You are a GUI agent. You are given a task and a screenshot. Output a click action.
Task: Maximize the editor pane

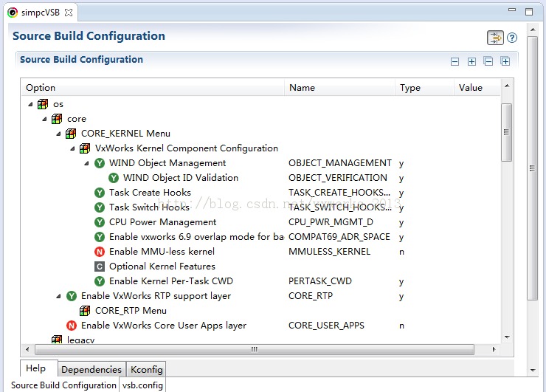(x=529, y=12)
